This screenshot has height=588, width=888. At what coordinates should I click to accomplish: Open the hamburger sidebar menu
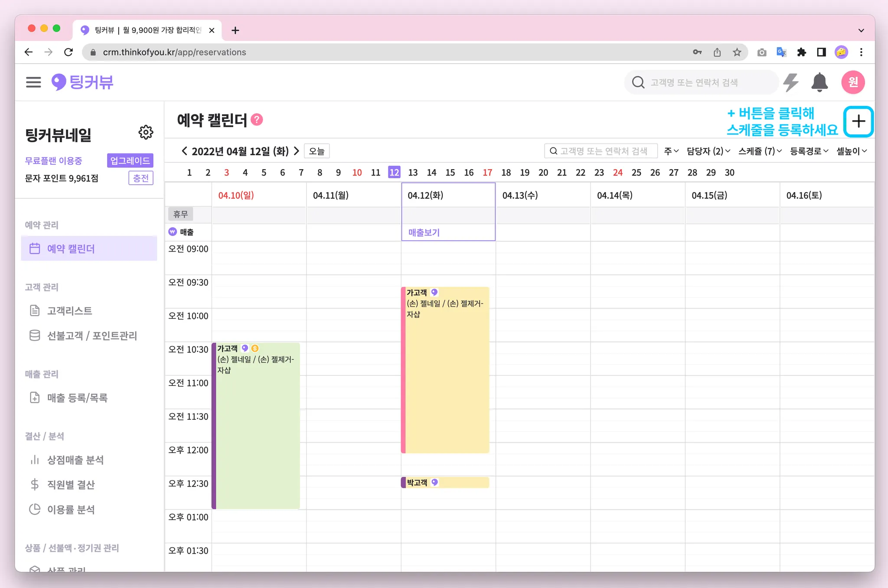coord(33,82)
